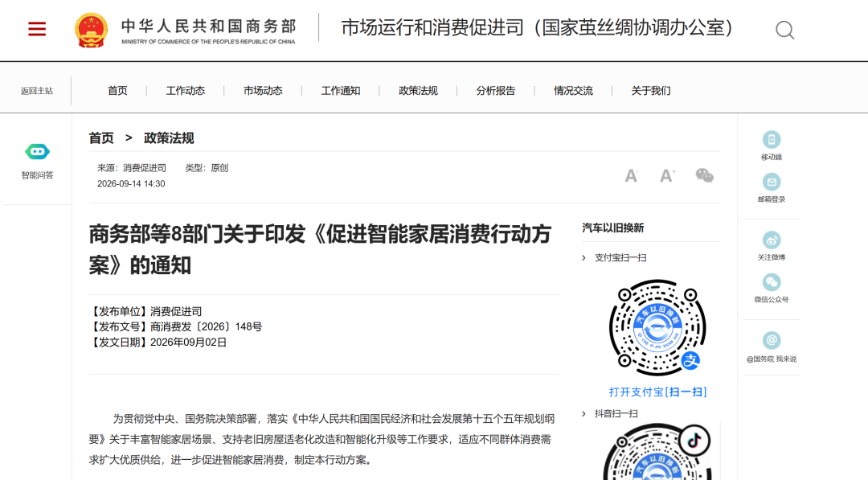Share article via WeChat icon
The image size is (868, 480).
[704, 175]
